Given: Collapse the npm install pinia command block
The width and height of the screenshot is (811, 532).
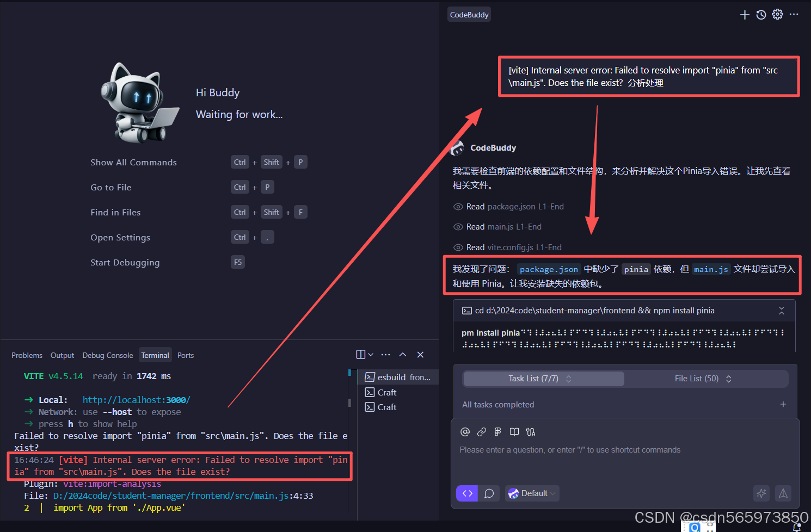Looking at the screenshot, I should 782,311.
